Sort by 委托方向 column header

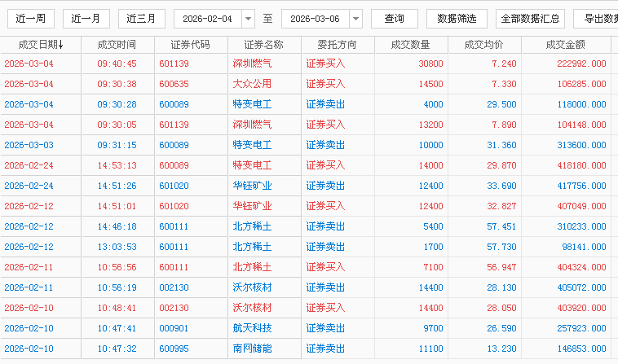click(x=338, y=45)
